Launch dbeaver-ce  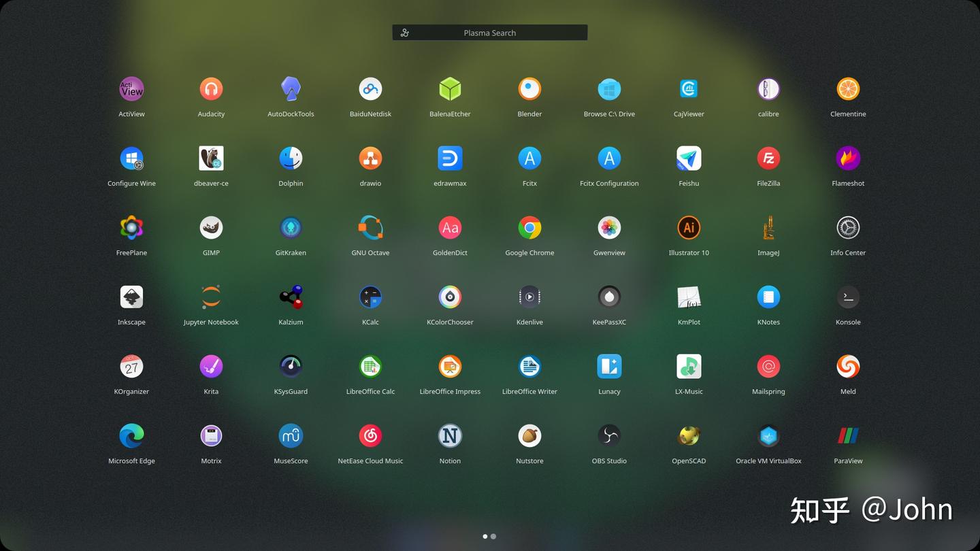pos(211,158)
